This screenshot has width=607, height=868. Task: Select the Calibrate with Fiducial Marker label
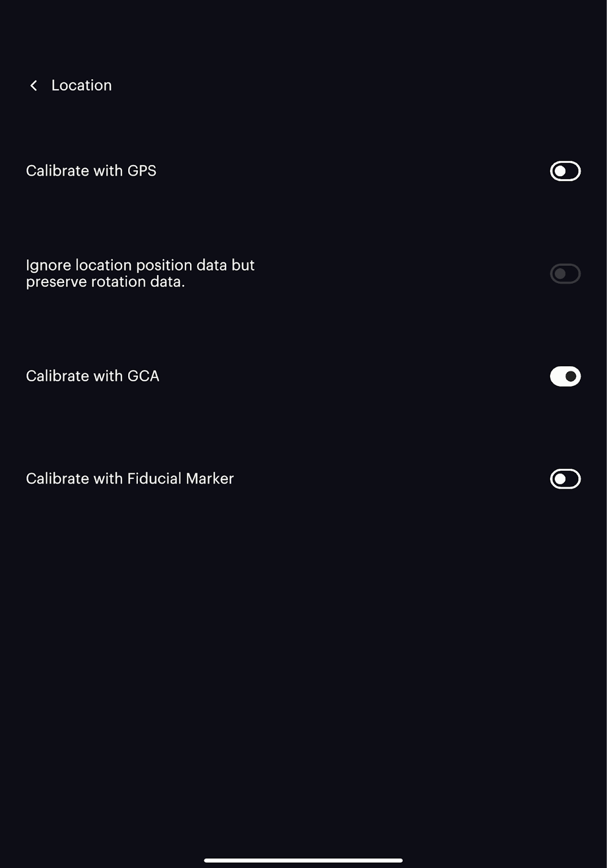(x=130, y=478)
